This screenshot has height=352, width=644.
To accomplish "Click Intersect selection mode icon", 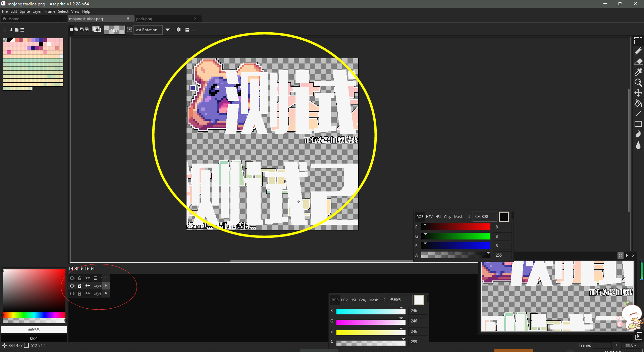I will click(x=87, y=30).
